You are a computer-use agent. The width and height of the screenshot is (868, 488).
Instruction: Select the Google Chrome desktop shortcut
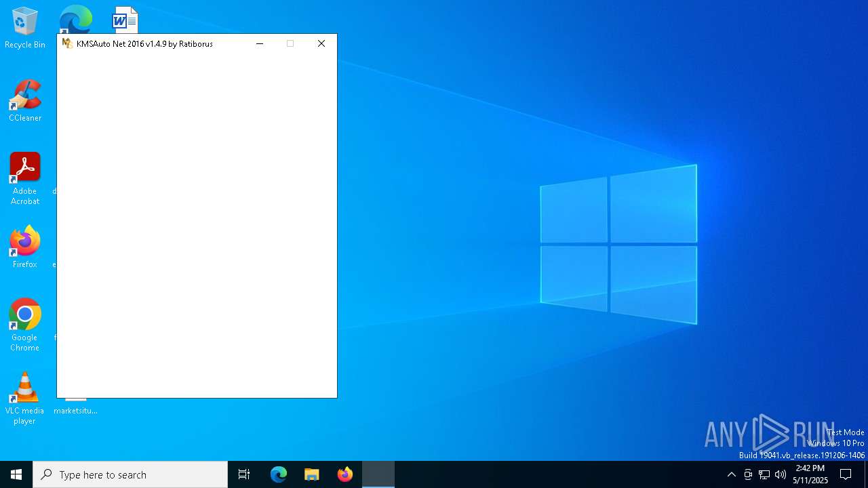25,325
